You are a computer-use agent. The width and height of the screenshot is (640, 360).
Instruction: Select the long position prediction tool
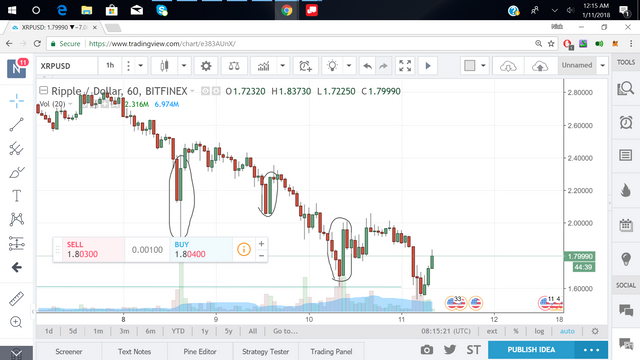[17, 244]
